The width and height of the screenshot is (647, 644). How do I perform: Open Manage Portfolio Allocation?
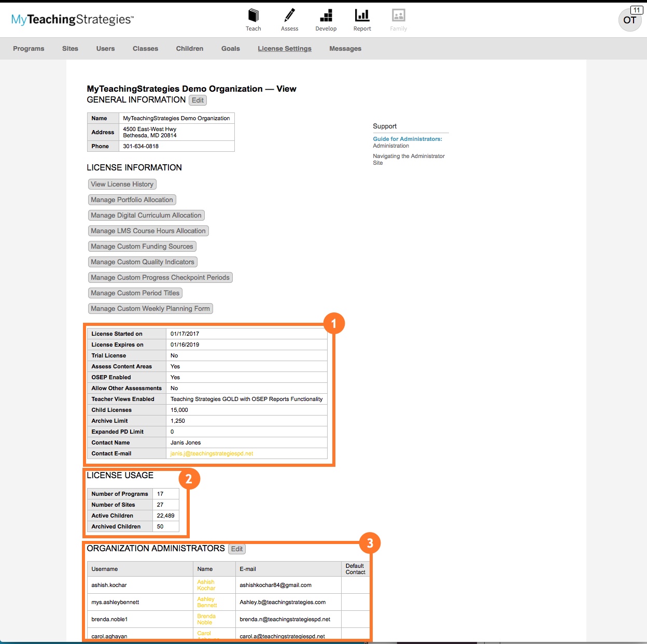coord(132,200)
